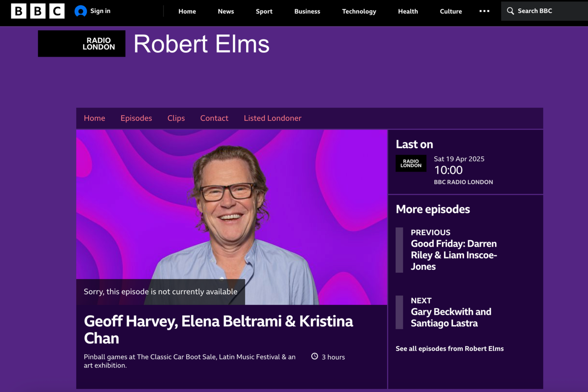Open the Business section
588x392 pixels.
[307, 11]
